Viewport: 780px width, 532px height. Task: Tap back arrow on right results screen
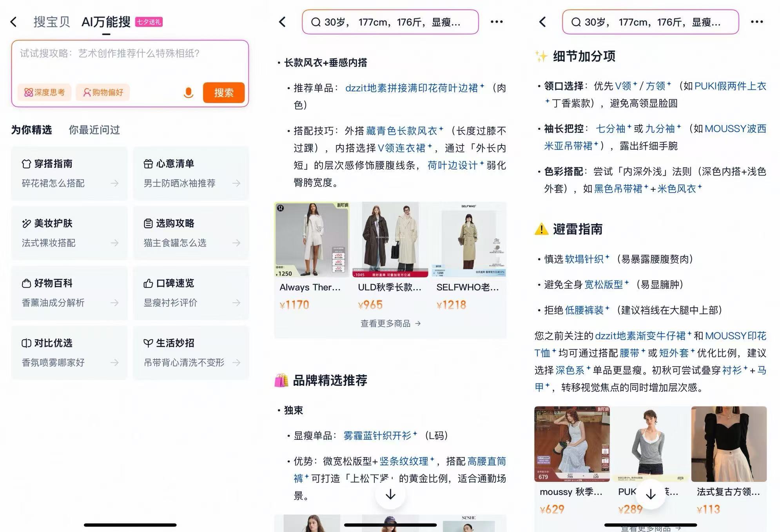point(542,22)
